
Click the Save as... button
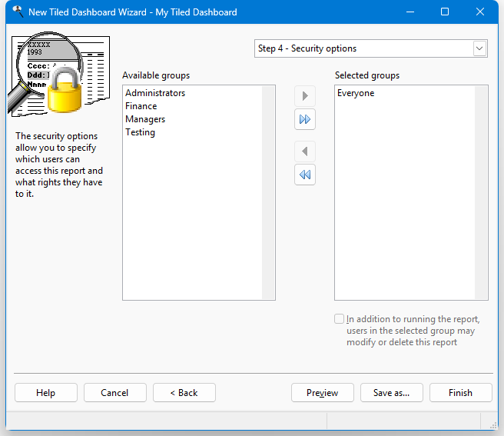pyautogui.click(x=391, y=393)
